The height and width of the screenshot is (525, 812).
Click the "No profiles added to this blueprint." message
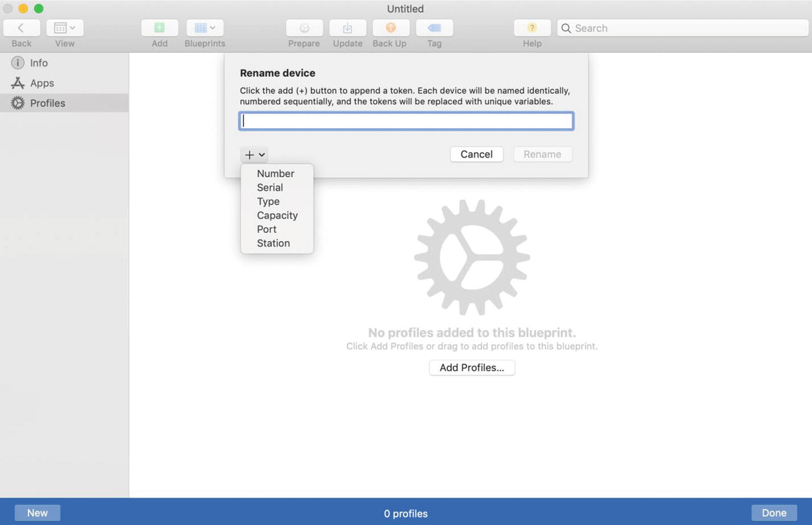click(x=472, y=333)
